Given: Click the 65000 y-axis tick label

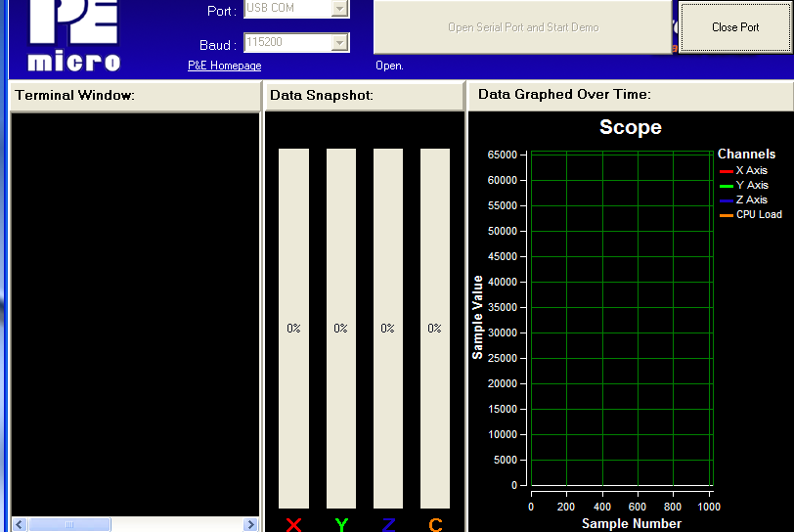Looking at the screenshot, I should point(503,155).
